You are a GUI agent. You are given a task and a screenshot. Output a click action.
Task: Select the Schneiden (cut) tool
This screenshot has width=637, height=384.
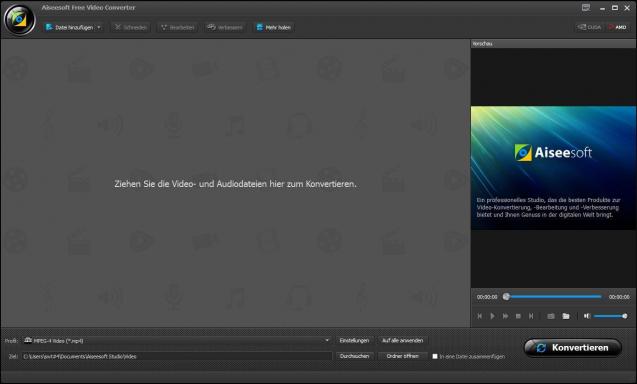pyautogui.click(x=131, y=27)
